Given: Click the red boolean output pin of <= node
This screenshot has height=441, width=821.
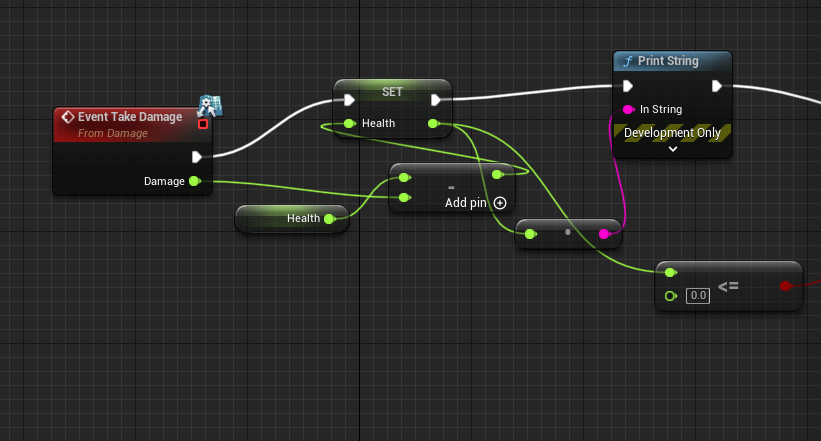Looking at the screenshot, I should 785,286.
